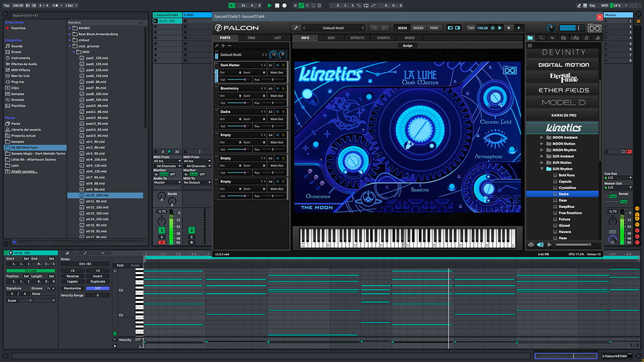
Task: Expand the ARABIC folder in Ableton browser
Action: pyautogui.click(x=70, y=28)
